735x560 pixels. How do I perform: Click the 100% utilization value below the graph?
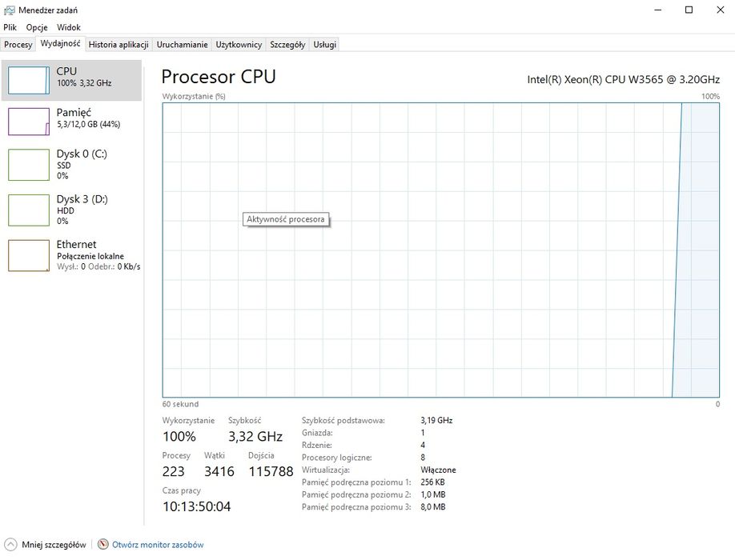coord(179,436)
